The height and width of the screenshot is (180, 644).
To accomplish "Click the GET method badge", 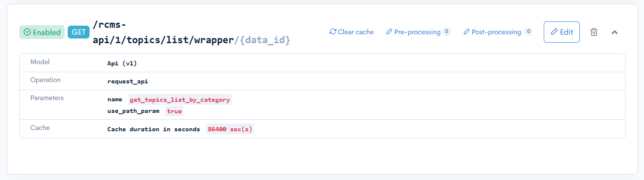I will tap(78, 32).
